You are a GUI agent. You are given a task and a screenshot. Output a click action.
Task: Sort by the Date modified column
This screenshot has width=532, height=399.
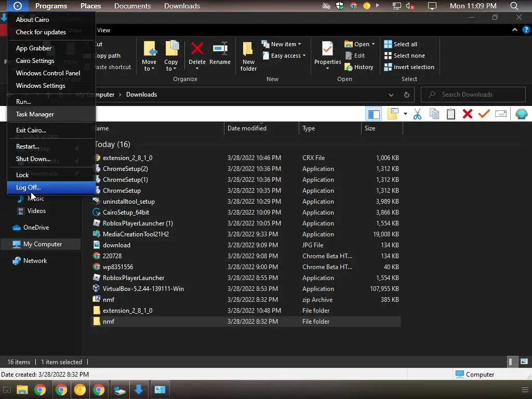click(x=261, y=128)
